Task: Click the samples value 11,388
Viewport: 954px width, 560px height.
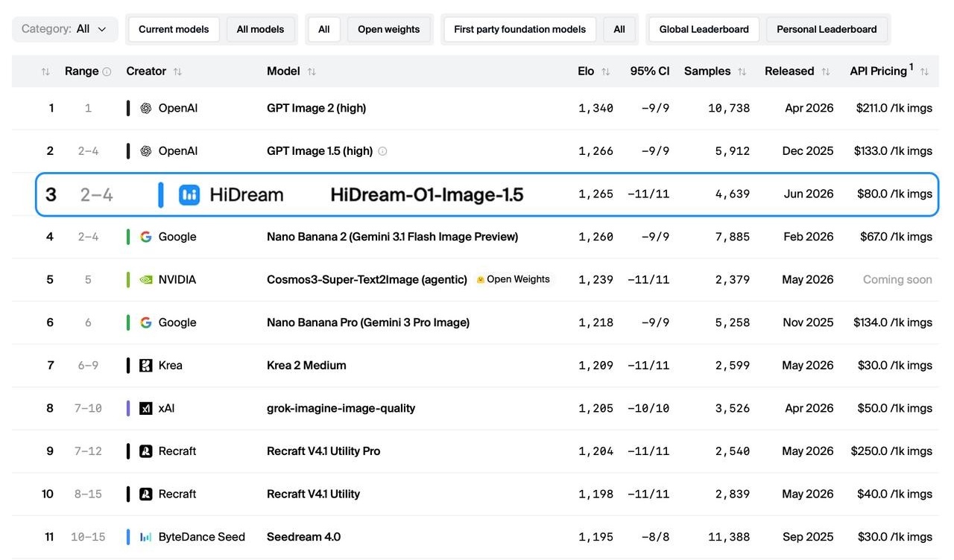Action: [729, 537]
